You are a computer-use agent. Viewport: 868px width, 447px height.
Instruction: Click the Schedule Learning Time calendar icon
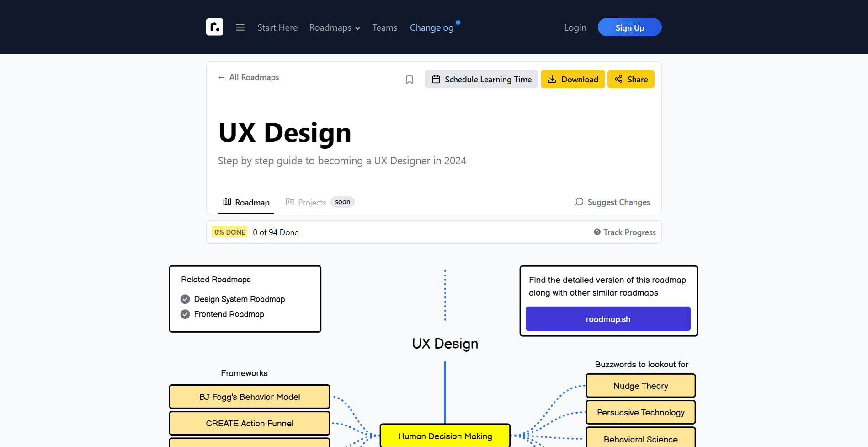click(436, 79)
